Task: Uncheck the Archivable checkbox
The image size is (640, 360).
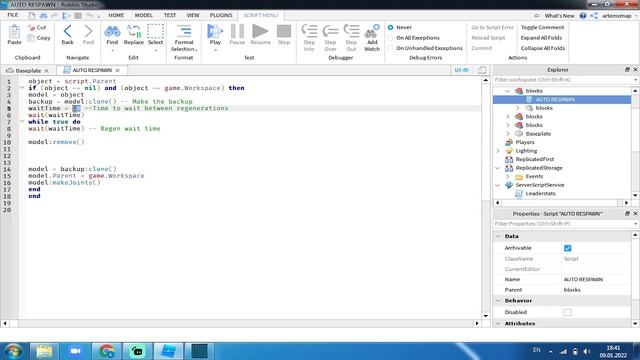Action: click(567, 248)
